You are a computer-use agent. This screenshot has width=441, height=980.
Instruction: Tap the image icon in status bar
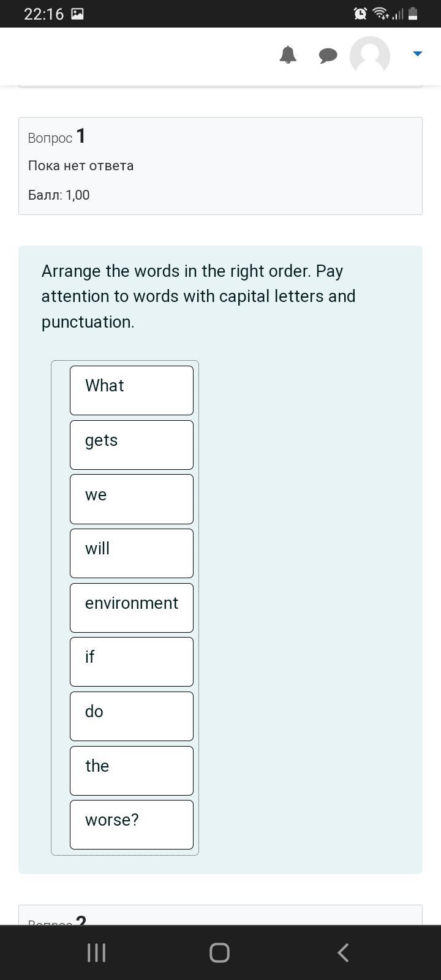coord(77,13)
